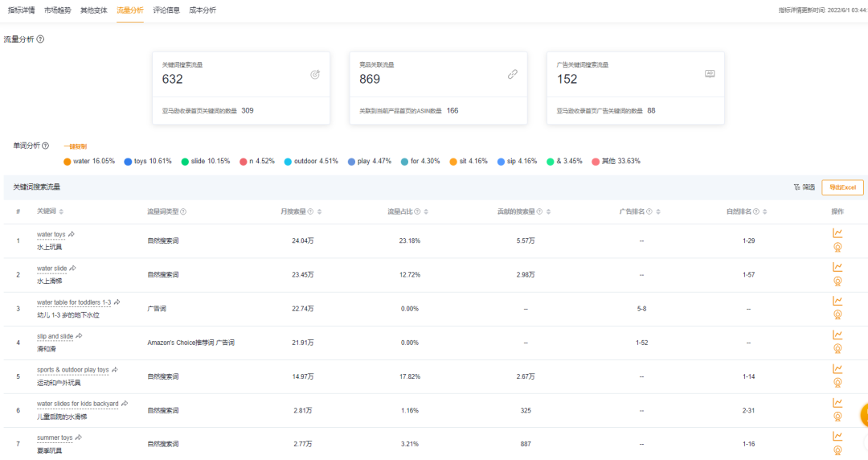Image resolution: width=868 pixels, height=460 pixels.
Task: Sort table by 自然排名 column arrows
Action: 765,212
